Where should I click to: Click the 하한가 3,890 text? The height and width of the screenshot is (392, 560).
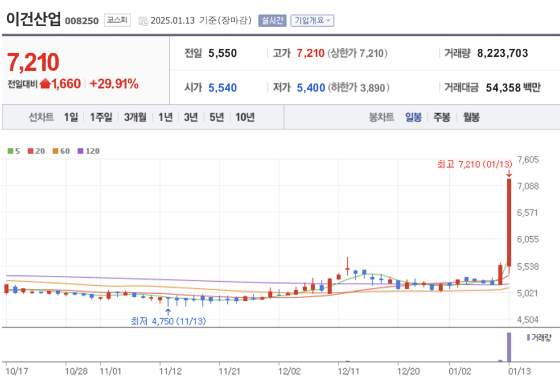[358, 88]
